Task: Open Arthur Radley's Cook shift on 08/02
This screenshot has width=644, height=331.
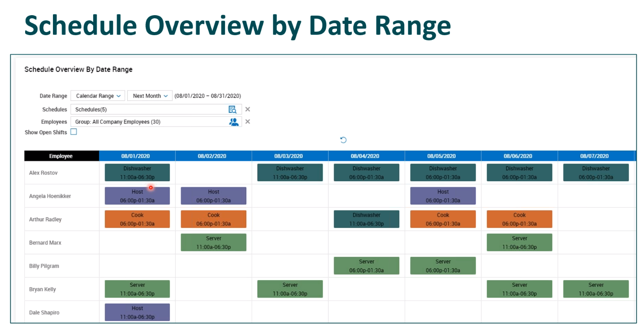Action: pos(214,220)
